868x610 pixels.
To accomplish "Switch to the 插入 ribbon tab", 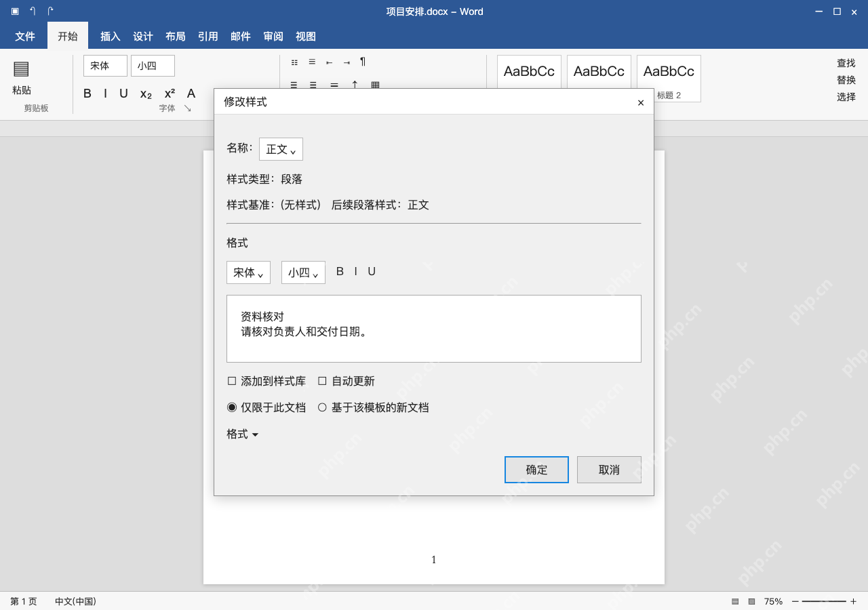I will pos(111,37).
